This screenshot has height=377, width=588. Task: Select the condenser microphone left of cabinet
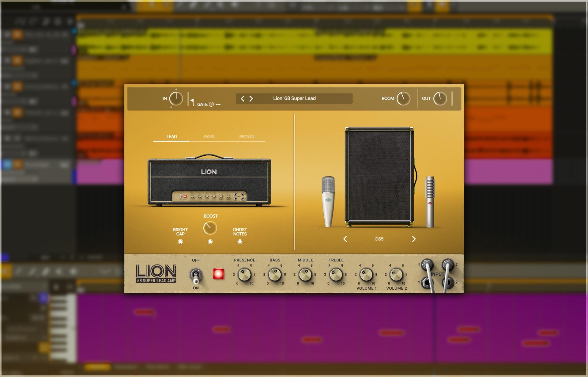click(x=328, y=201)
